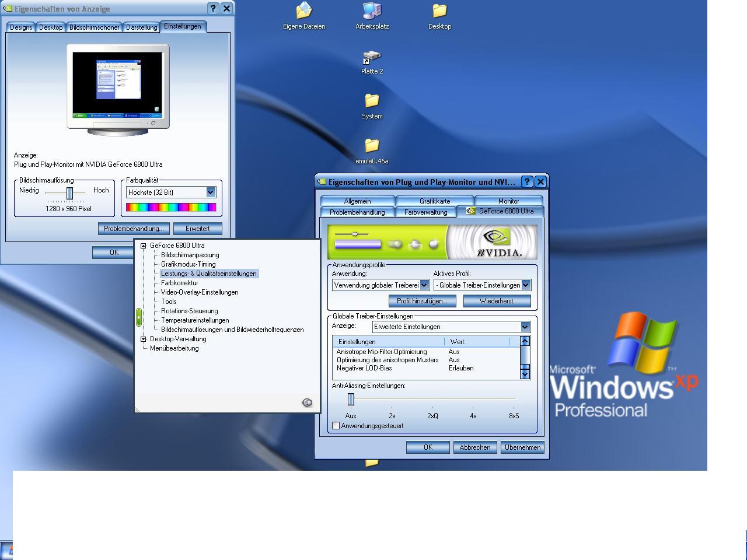Click the NVIDIA logo banner
This screenshot has width=747, height=560.
point(432,242)
